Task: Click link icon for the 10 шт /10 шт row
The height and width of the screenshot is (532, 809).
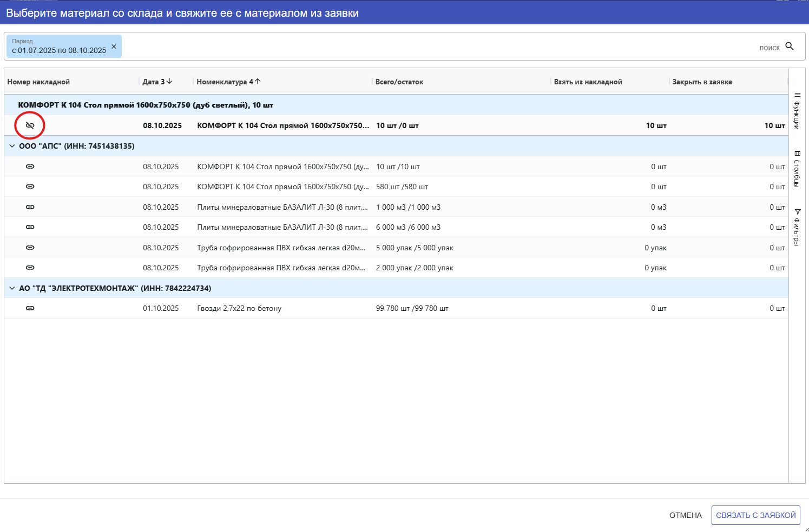Action: pos(30,167)
